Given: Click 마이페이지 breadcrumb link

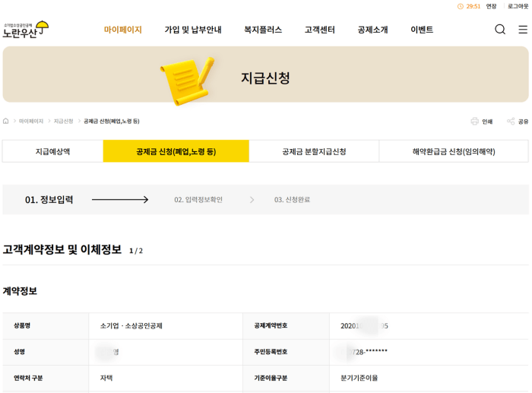Looking at the screenshot, I should (31, 121).
